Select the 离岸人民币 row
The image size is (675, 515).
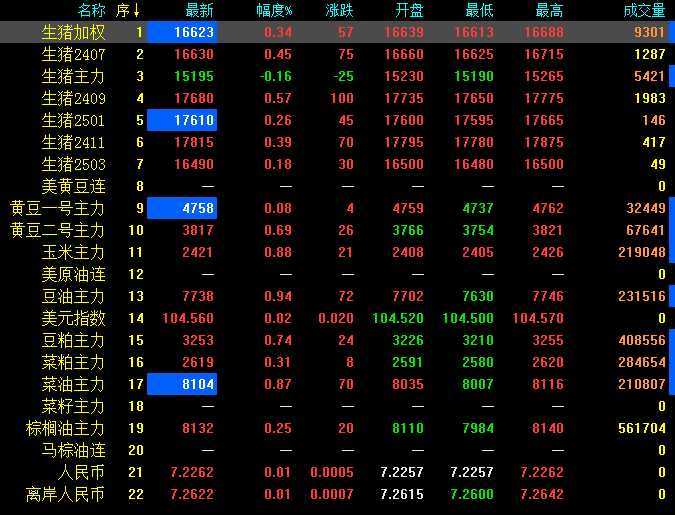coord(338,494)
